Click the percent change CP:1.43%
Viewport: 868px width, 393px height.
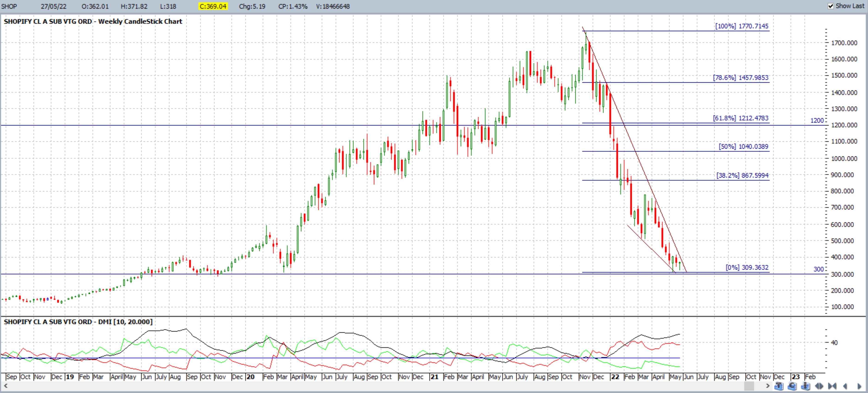[293, 6]
